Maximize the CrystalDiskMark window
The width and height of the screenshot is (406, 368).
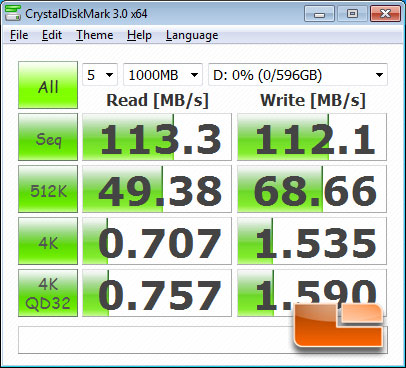pos(352,14)
